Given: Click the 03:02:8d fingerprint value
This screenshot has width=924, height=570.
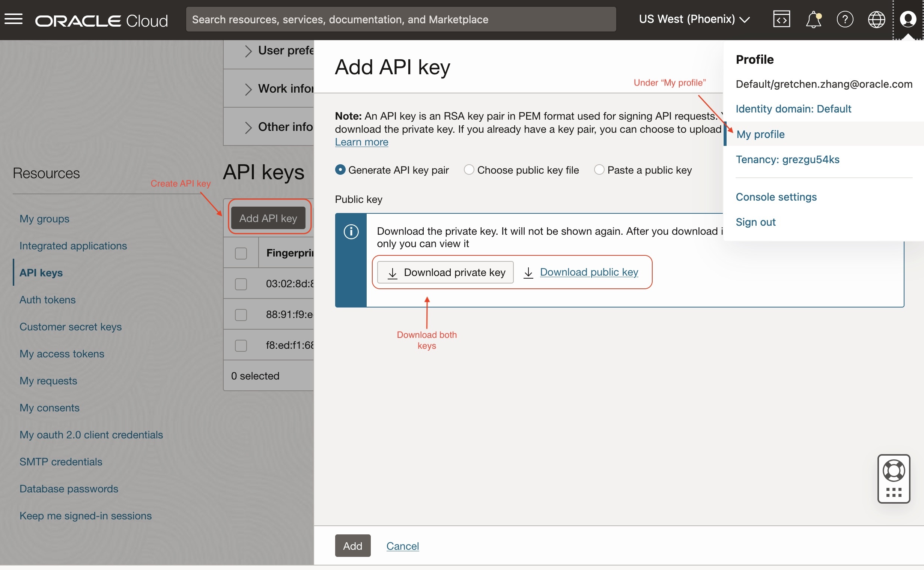Looking at the screenshot, I should [x=290, y=283].
